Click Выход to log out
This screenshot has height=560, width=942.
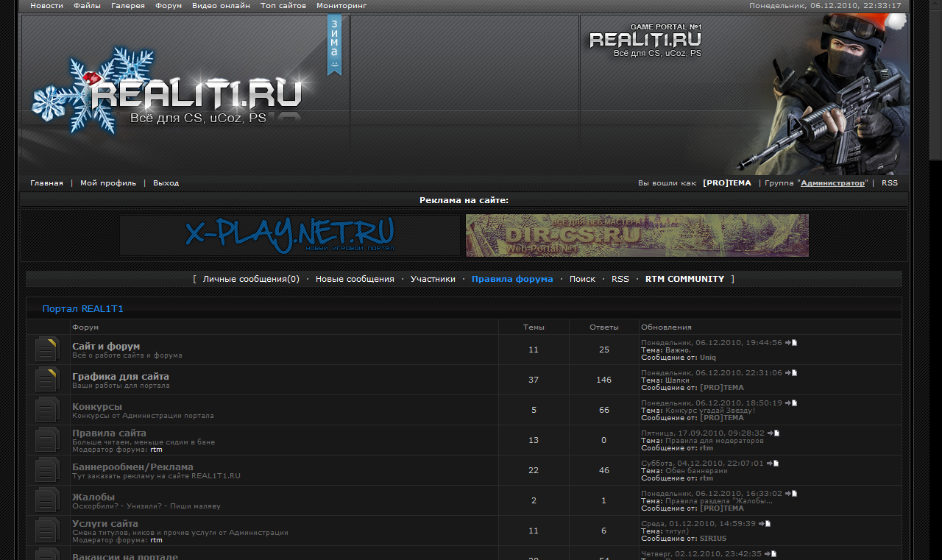coord(166,183)
